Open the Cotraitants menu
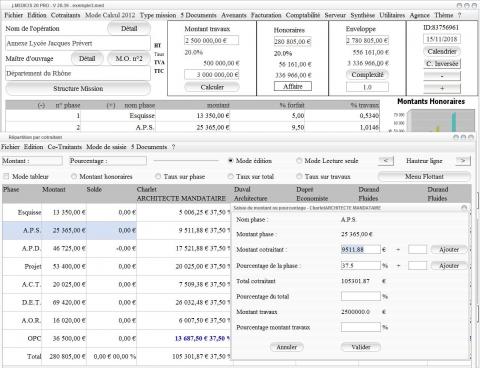Screen dimensions: 480x368 (x=65, y=15)
